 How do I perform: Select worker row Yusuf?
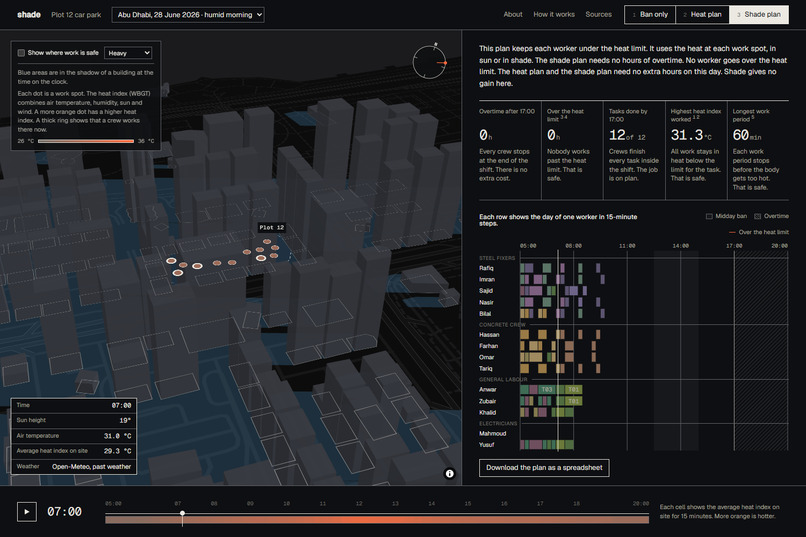(633, 445)
